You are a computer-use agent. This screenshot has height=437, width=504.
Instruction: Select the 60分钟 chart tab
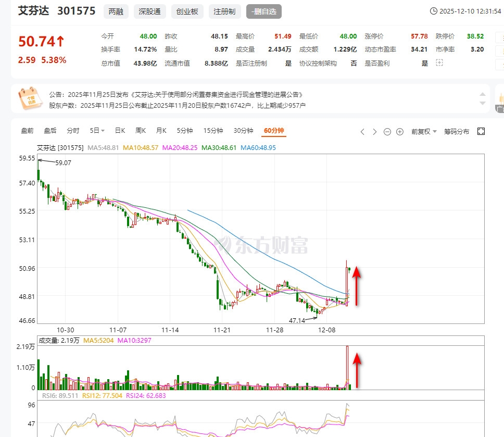274,131
